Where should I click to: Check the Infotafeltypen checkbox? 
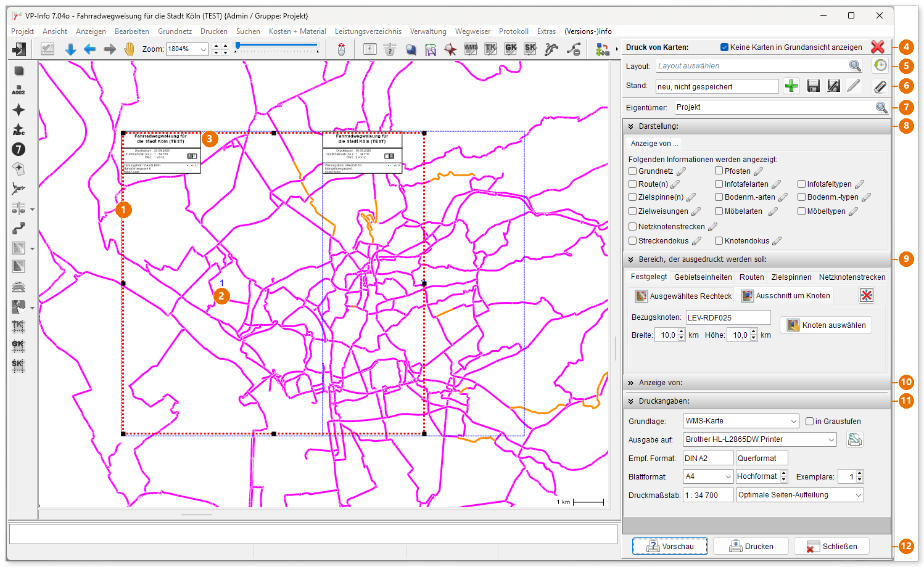(801, 184)
